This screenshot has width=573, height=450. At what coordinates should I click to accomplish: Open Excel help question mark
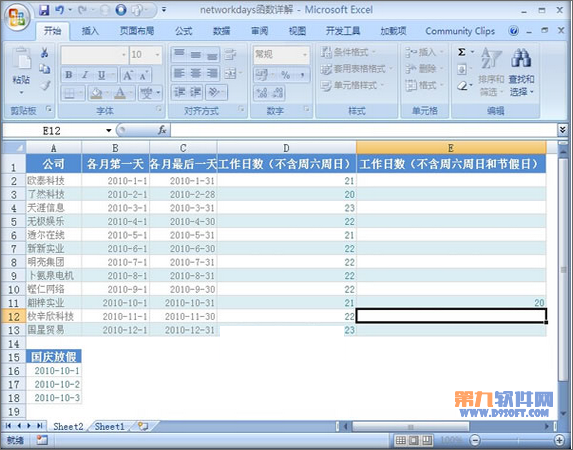(x=513, y=31)
